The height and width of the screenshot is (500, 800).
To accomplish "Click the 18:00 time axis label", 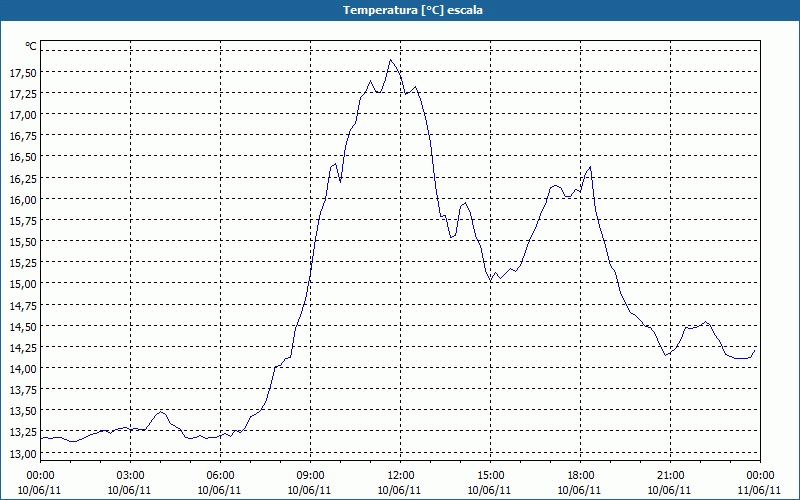I will click(580, 475).
